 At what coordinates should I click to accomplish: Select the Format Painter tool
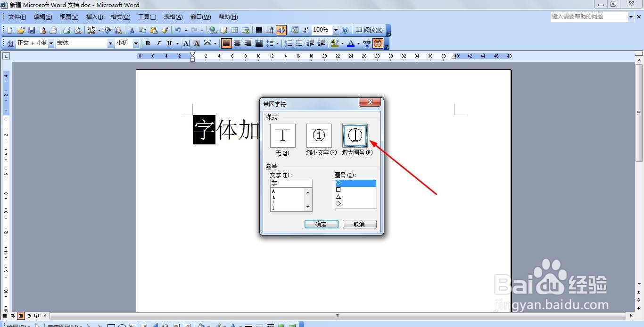click(165, 29)
